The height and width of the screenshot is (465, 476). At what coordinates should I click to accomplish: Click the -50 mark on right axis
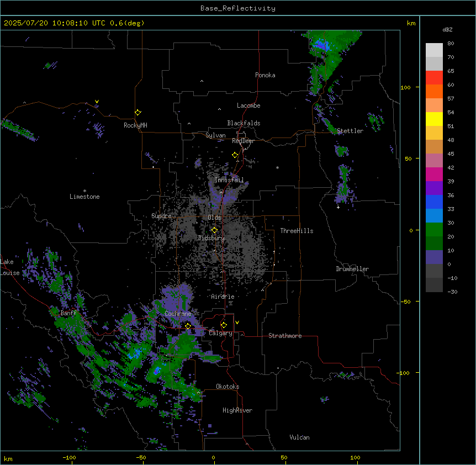405,302
